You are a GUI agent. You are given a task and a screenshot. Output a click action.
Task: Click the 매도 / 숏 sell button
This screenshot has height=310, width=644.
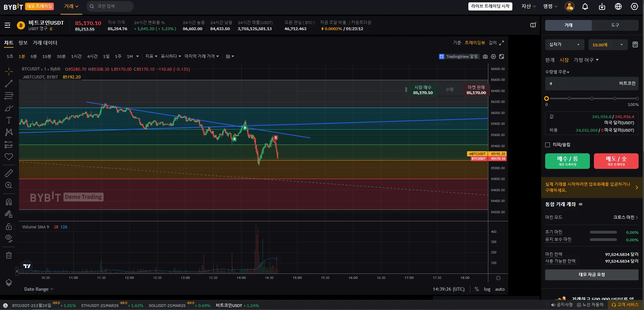click(x=616, y=161)
